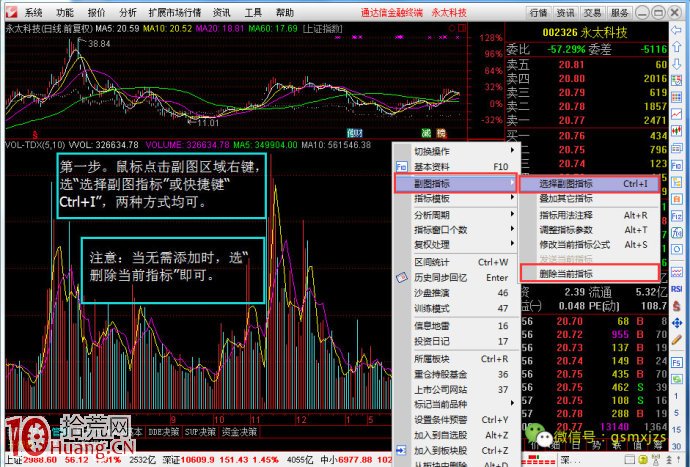Click the circle O icon in sidebar
Viewport: 690px width, 467px height.
[676, 249]
